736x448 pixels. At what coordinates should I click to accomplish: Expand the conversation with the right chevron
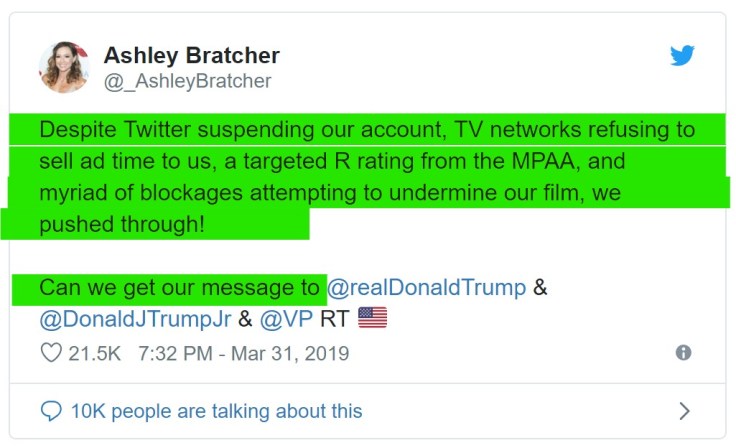[684, 411]
